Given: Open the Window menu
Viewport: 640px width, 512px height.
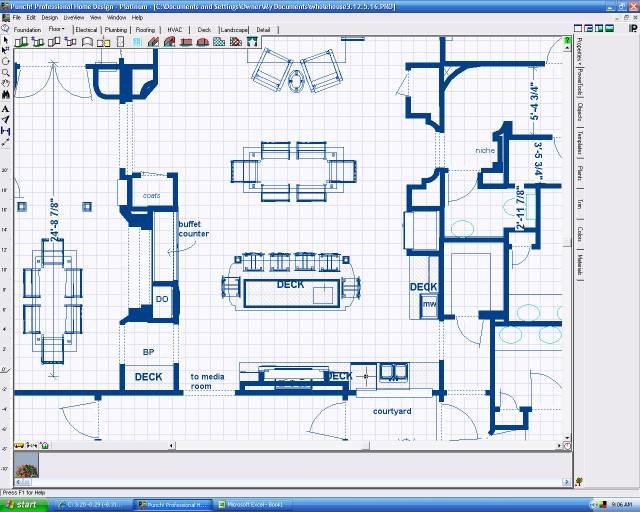Looking at the screenshot, I should [x=116, y=18].
